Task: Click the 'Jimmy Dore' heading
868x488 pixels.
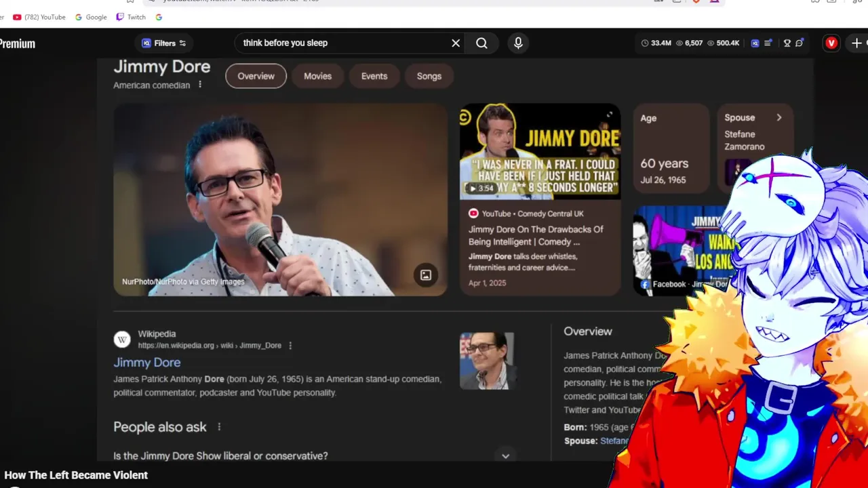Action: point(161,67)
